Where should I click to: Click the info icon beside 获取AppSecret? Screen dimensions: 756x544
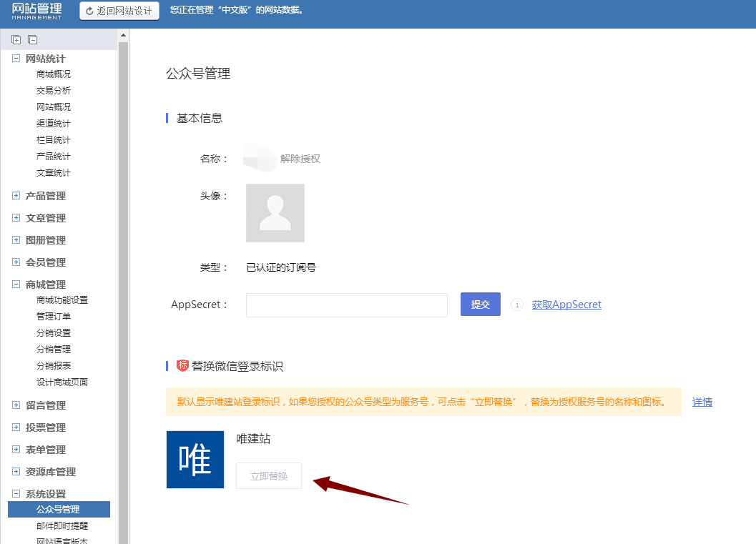(516, 305)
